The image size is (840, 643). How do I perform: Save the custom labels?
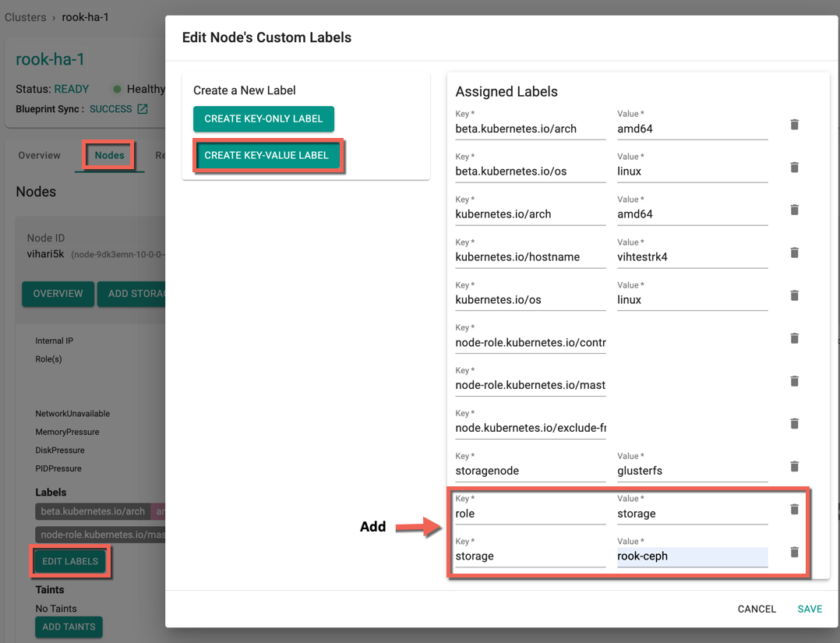tap(810, 609)
